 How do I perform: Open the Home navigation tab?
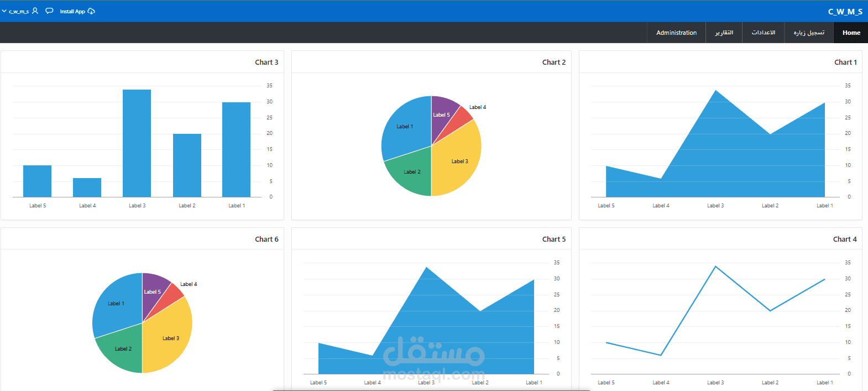click(851, 33)
